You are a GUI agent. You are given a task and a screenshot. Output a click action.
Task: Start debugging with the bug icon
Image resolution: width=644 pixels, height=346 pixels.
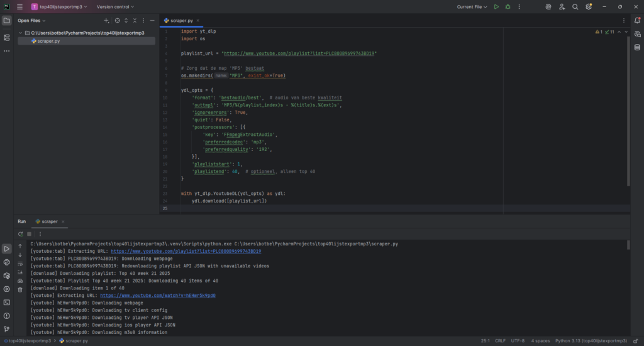pyautogui.click(x=508, y=7)
